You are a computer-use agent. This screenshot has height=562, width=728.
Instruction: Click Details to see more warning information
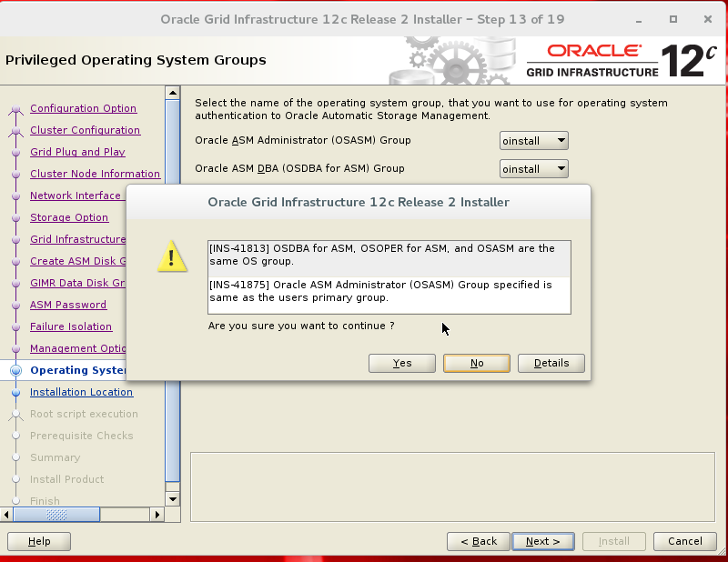pyautogui.click(x=551, y=363)
